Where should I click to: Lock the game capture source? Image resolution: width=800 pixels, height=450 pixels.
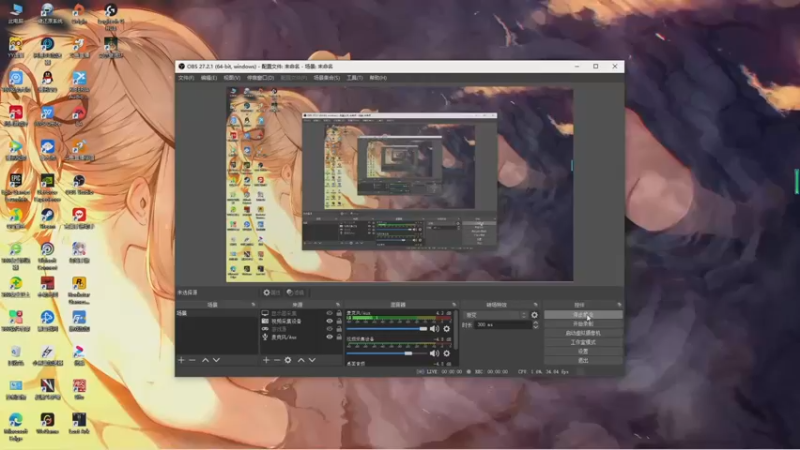339,329
